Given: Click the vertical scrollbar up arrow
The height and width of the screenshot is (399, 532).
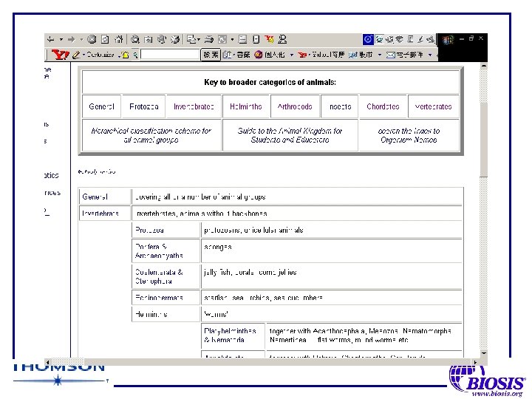Looking at the screenshot, I should coord(484,66).
